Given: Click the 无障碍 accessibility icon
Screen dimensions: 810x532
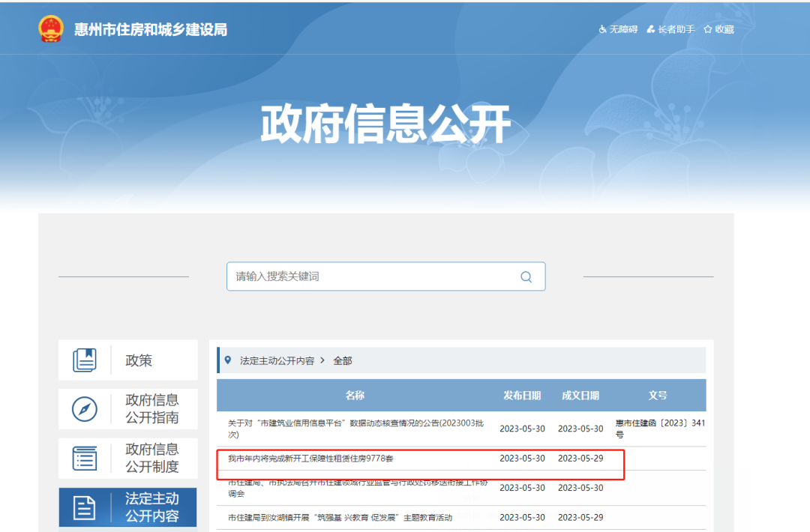Looking at the screenshot, I should [x=602, y=29].
